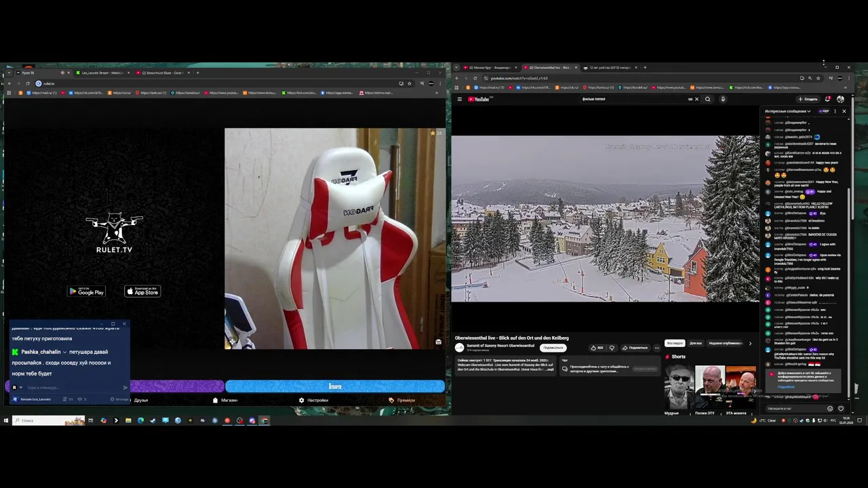The image size is (868, 488).
Task: Go back in the YouTube browser window
Action: coord(456,78)
